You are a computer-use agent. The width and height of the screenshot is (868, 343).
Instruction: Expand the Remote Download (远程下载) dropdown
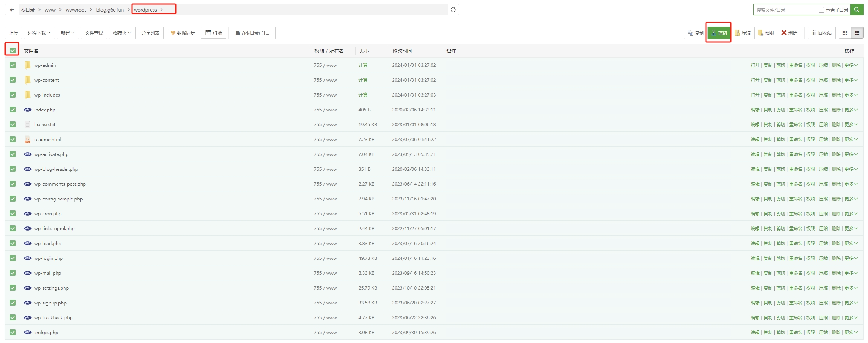pyautogui.click(x=39, y=33)
